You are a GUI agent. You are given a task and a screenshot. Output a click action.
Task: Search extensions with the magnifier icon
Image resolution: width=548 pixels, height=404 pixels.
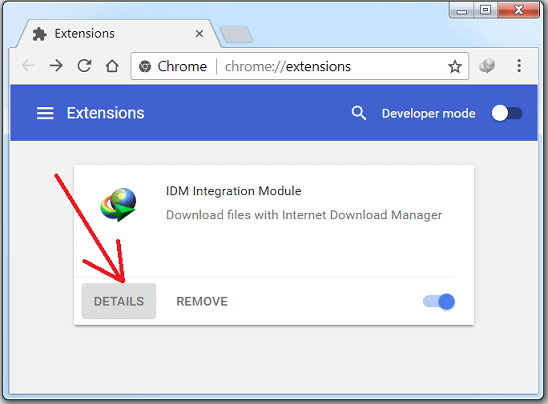pyautogui.click(x=359, y=113)
